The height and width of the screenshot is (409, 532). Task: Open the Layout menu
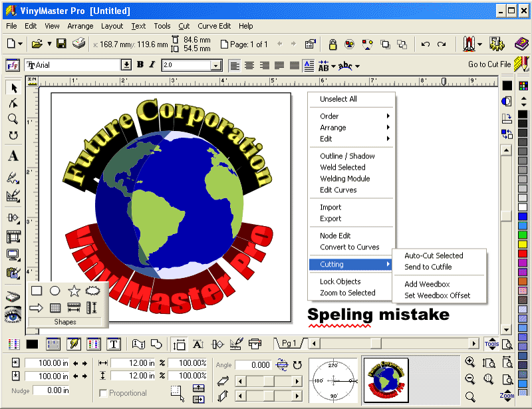pyautogui.click(x=112, y=26)
